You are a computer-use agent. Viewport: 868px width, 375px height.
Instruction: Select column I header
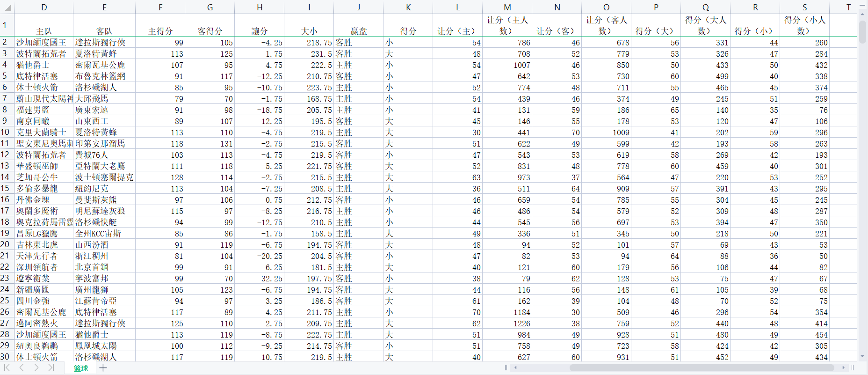click(309, 7)
